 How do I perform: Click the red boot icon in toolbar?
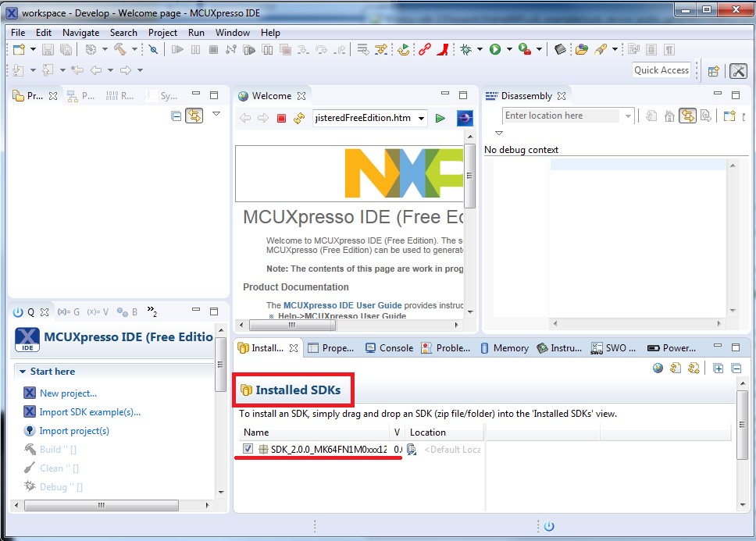[443, 49]
